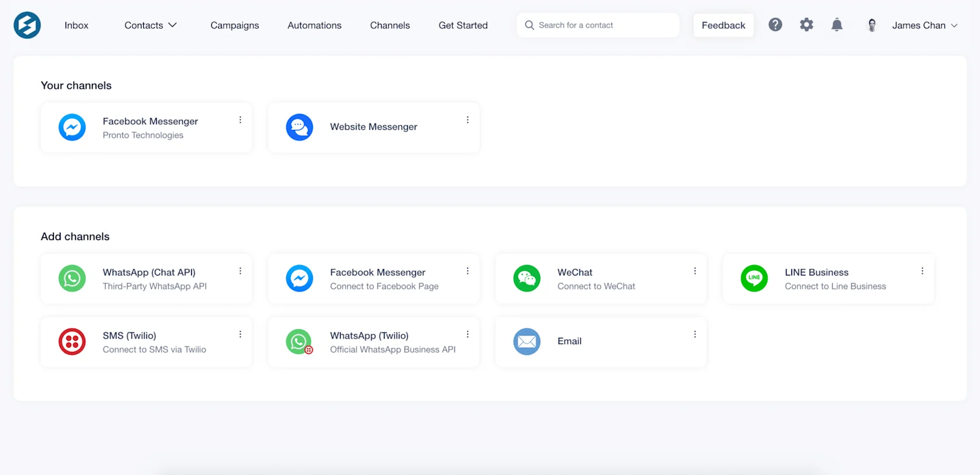Image resolution: width=980 pixels, height=475 pixels.
Task: Click Website Messenger chat icon
Action: tap(300, 127)
